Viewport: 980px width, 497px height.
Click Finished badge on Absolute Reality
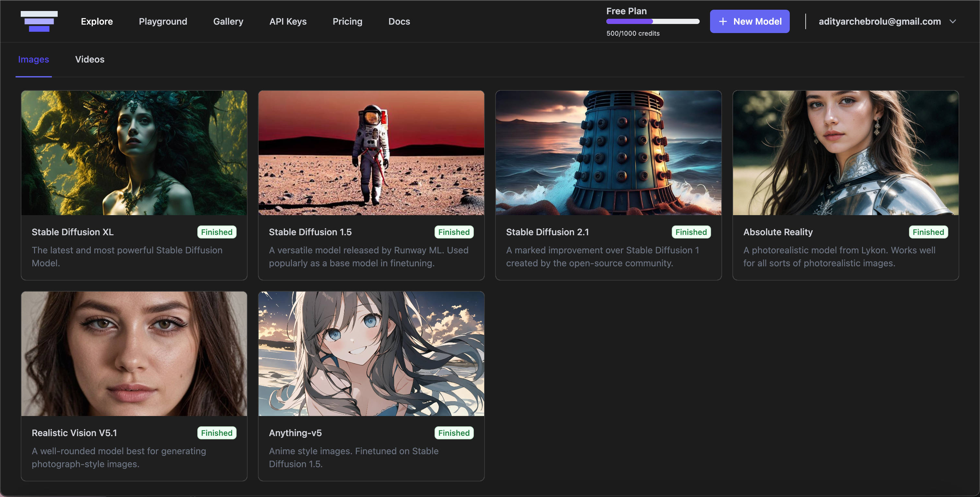(x=928, y=232)
